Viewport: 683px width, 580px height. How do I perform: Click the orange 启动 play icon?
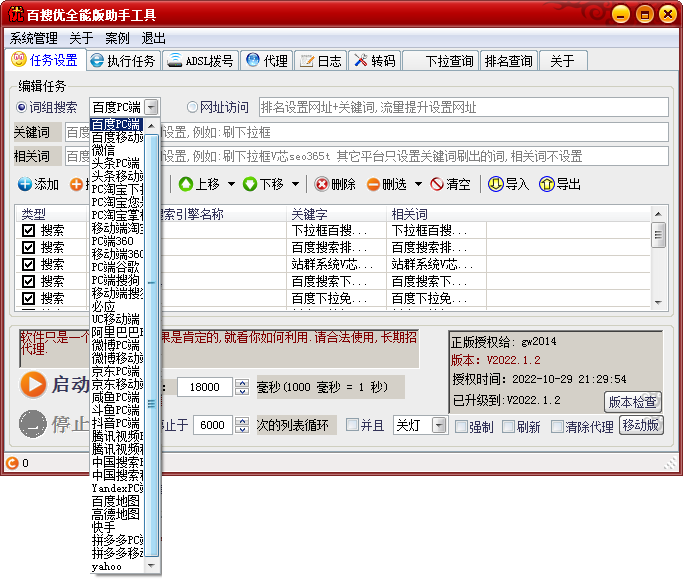pyautogui.click(x=33, y=384)
